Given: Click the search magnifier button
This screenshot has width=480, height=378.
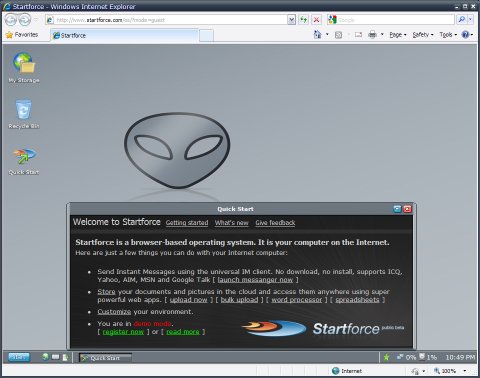Looking at the screenshot, I should tap(462, 20).
